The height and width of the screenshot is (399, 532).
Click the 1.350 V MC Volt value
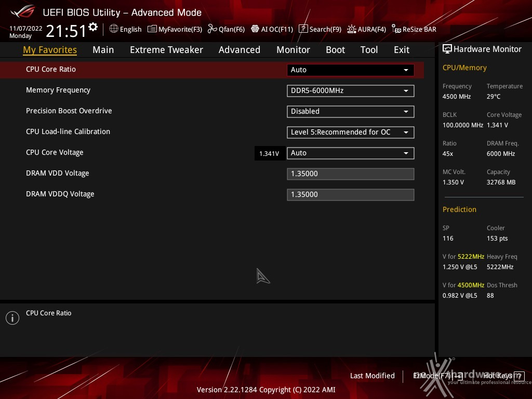pos(453,182)
